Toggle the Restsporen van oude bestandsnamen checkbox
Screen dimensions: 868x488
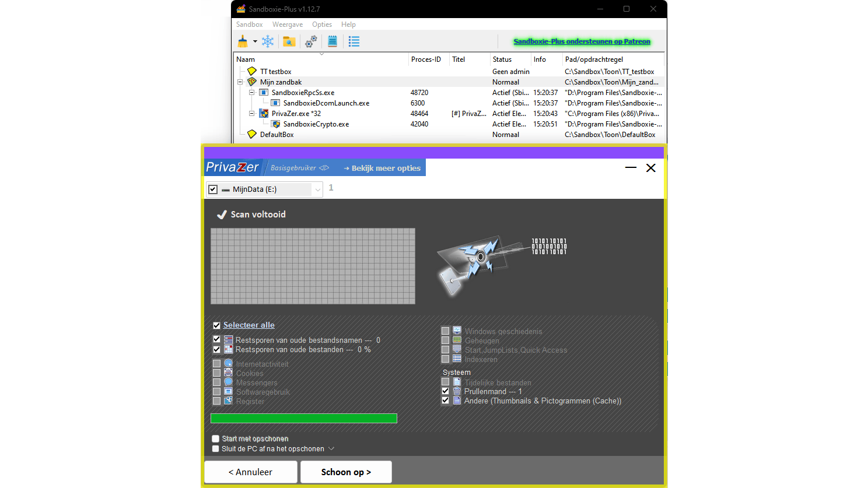click(216, 339)
